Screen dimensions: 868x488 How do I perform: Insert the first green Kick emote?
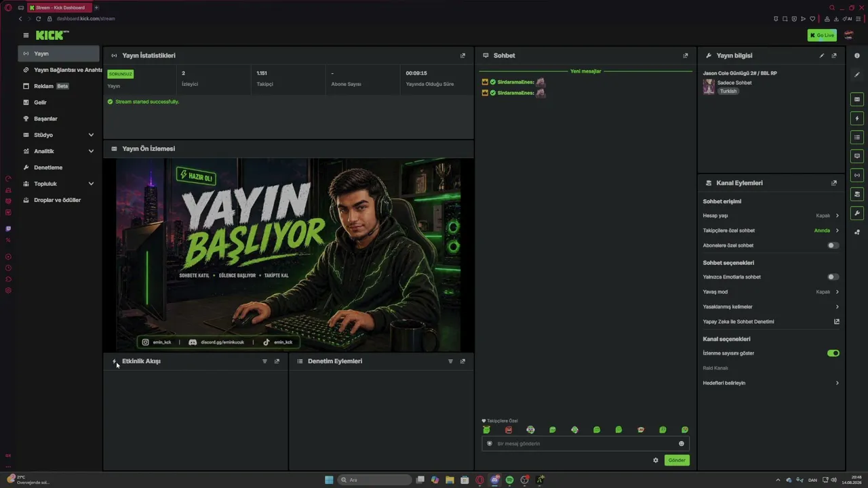point(486,430)
